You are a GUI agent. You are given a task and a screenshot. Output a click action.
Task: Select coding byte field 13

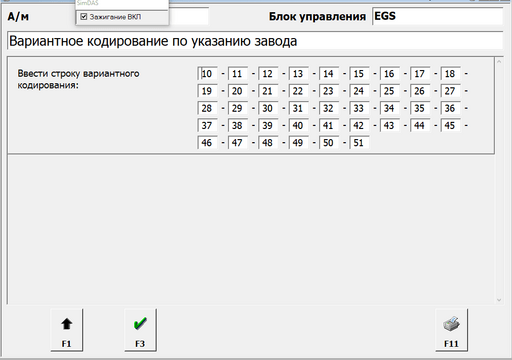(x=298, y=74)
